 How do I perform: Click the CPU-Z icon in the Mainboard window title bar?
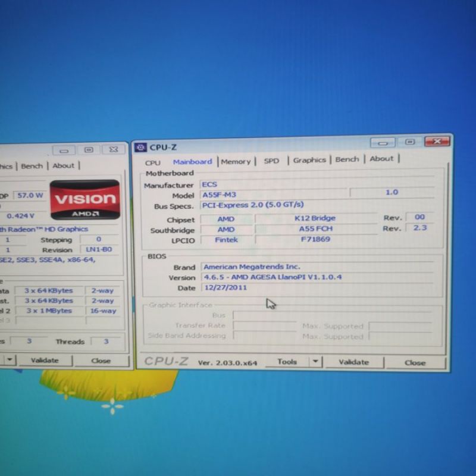click(140, 148)
